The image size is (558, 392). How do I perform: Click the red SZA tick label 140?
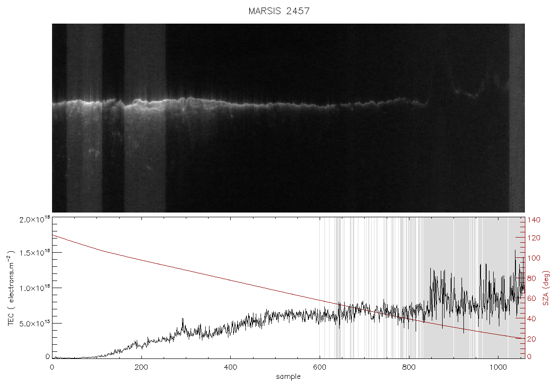pos(533,220)
